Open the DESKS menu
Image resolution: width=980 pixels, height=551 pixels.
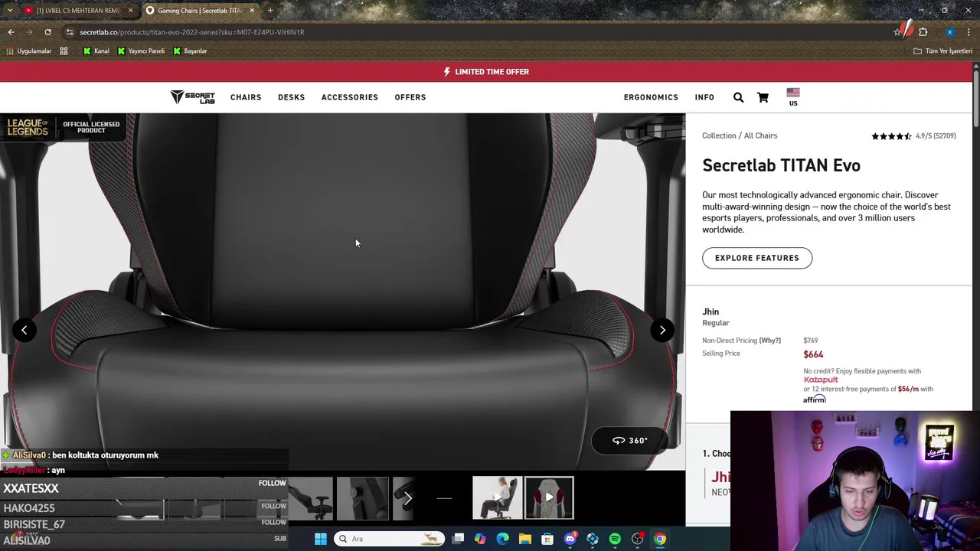(x=291, y=97)
